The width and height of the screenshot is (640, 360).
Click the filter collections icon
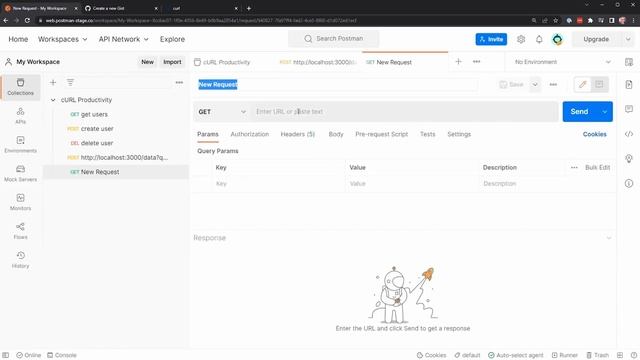[x=70, y=82]
